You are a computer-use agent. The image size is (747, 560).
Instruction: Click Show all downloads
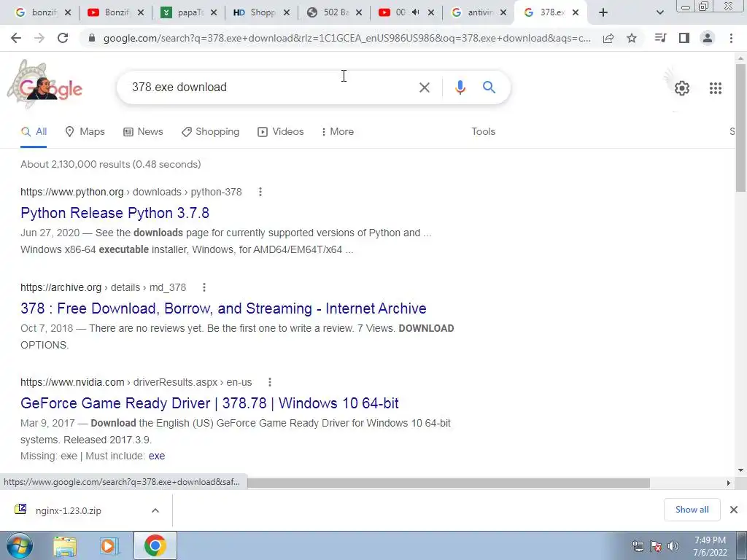[x=692, y=510]
